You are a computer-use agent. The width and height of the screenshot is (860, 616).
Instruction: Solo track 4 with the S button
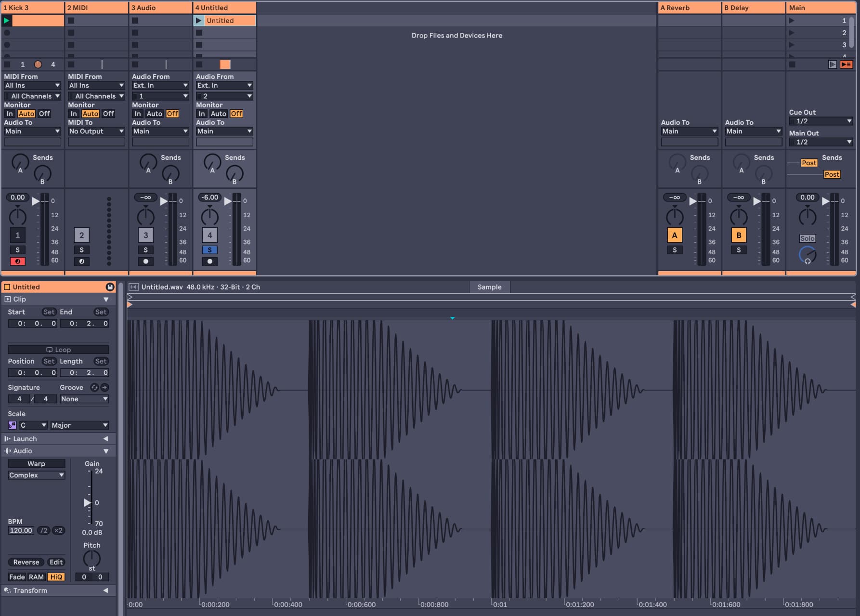click(x=209, y=250)
